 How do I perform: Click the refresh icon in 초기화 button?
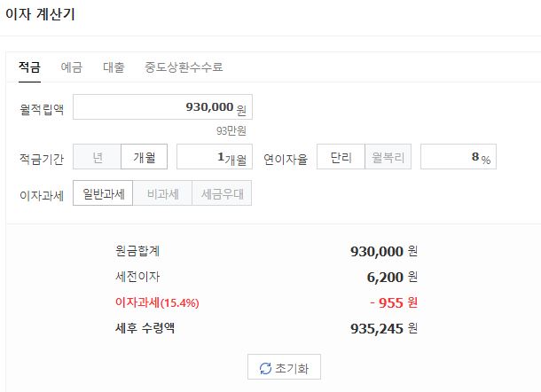tap(264, 368)
